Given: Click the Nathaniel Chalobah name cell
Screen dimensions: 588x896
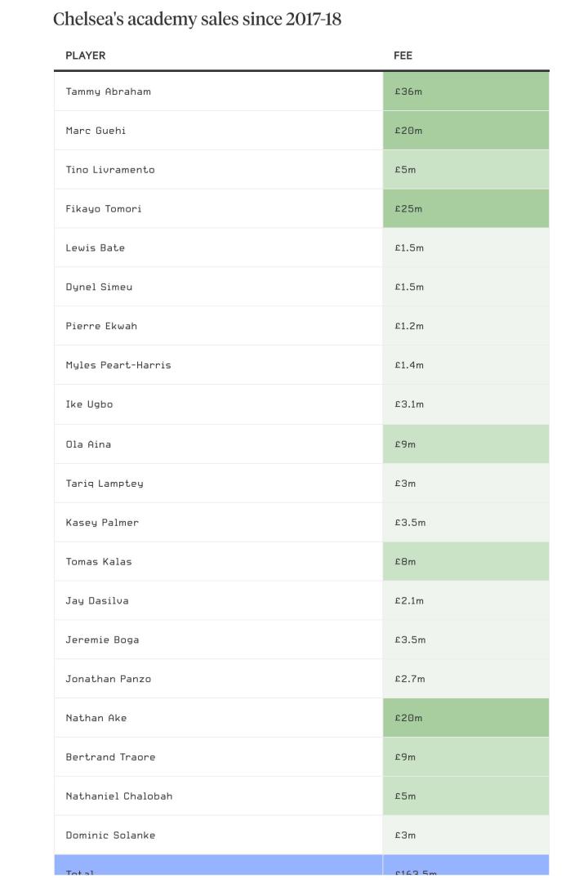Looking at the screenshot, I should (x=119, y=796).
